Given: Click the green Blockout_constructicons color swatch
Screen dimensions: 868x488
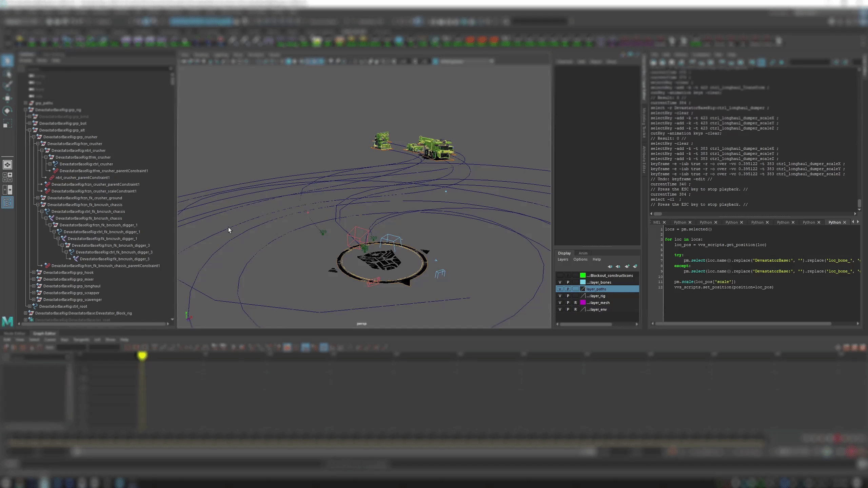Looking at the screenshot, I should point(583,276).
